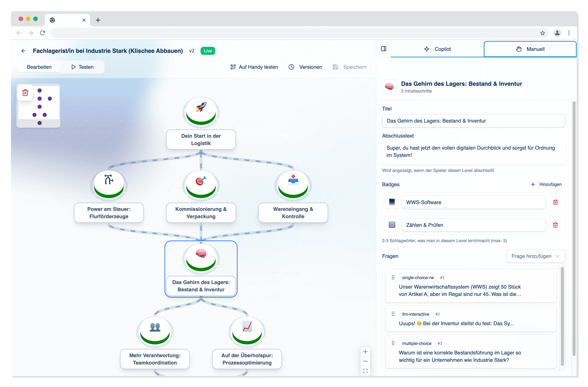The width and height of the screenshot is (588, 387).
Task: Zoom in using the plus control
Action: [x=365, y=352]
